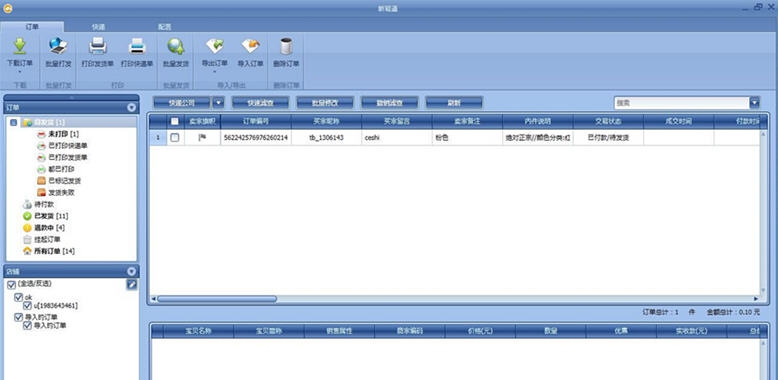This screenshot has width=778, height=380.
Task: Switch to the 订单 ribbon tab
Action: coord(32,27)
